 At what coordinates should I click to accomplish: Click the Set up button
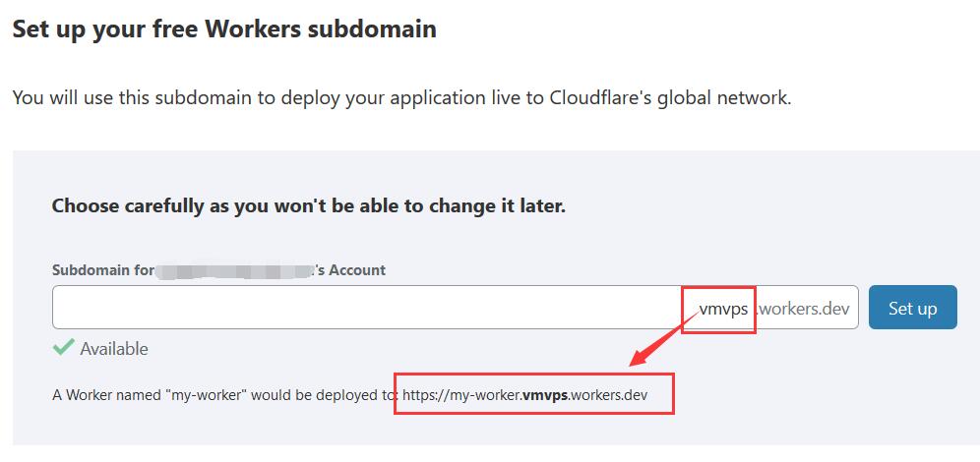912,307
